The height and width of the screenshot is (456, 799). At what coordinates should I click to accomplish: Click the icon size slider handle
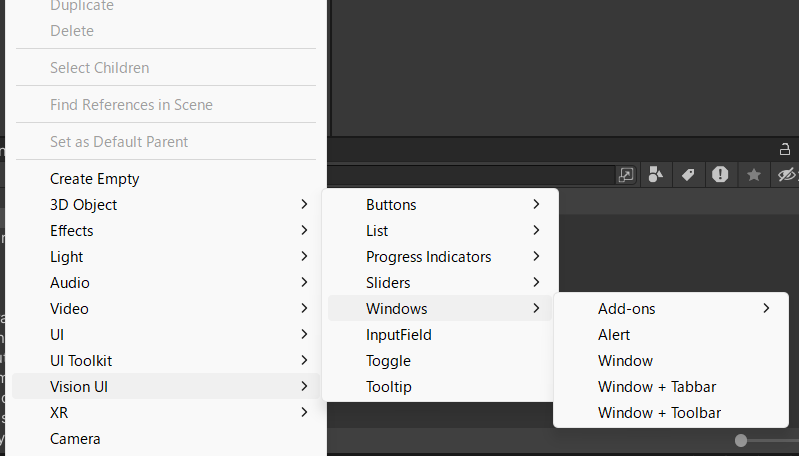741,440
